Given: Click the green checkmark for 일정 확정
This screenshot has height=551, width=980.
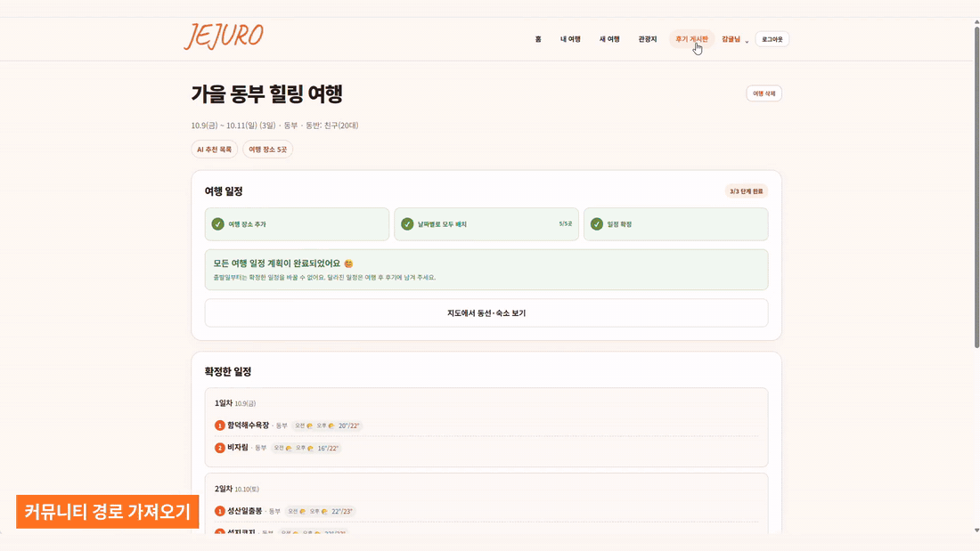Looking at the screenshot, I should point(597,224).
